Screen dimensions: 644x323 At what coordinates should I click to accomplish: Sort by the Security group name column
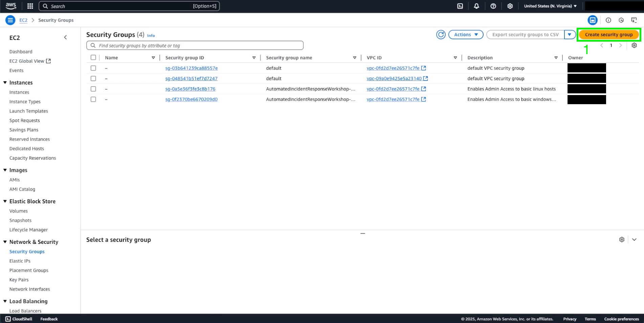(x=355, y=58)
